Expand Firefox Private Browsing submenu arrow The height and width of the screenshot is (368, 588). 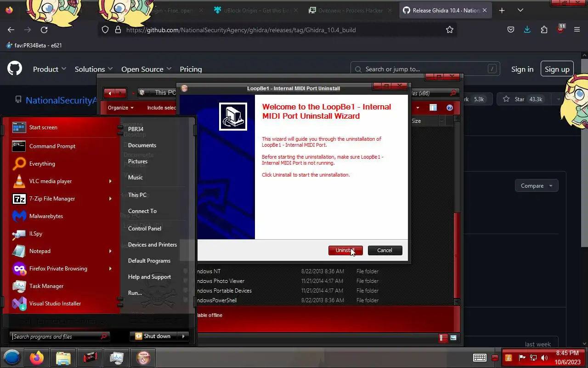(x=110, y=269)
